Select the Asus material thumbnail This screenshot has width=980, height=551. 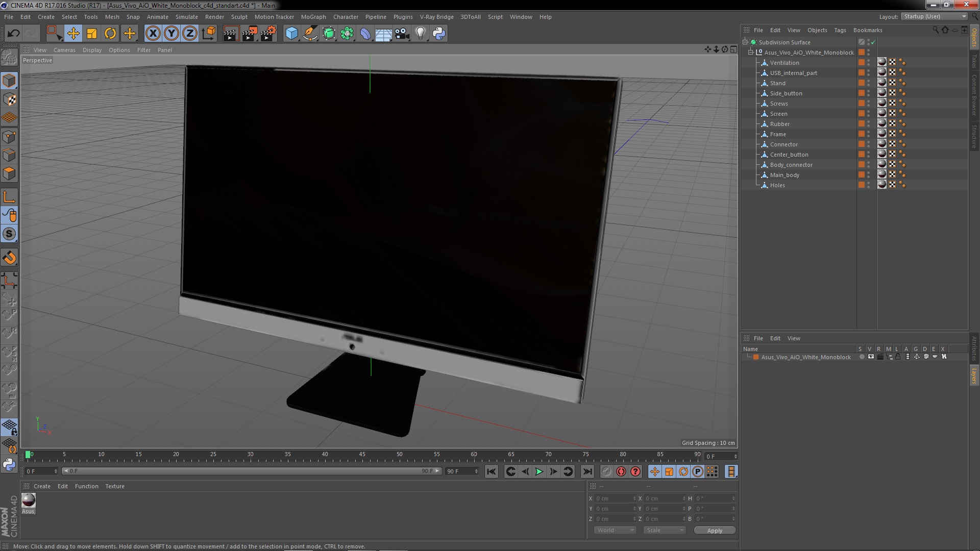click(29, 500)
